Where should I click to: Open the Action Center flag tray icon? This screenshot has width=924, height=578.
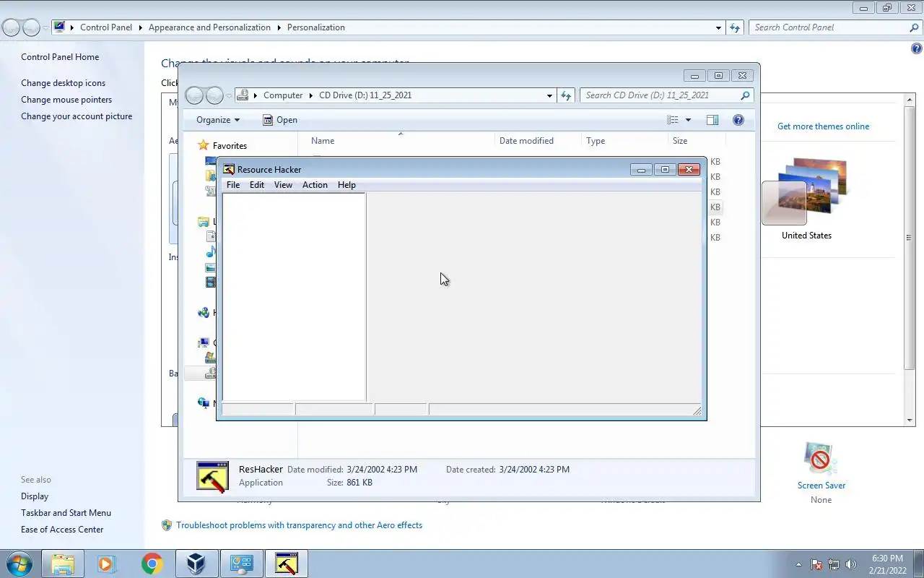tap(816, 564)
